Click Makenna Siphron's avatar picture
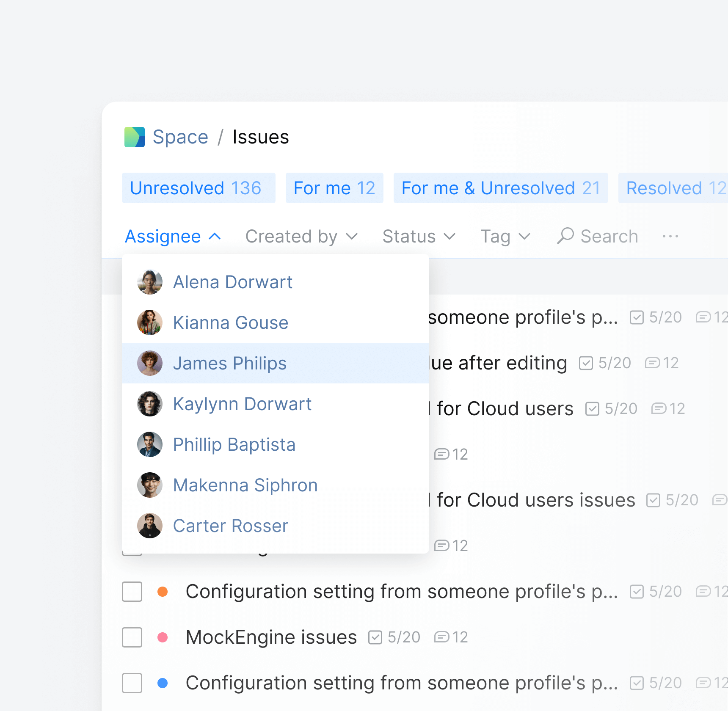Image resolution: width=728 pixels, height=711 pixels. point(150,485)
